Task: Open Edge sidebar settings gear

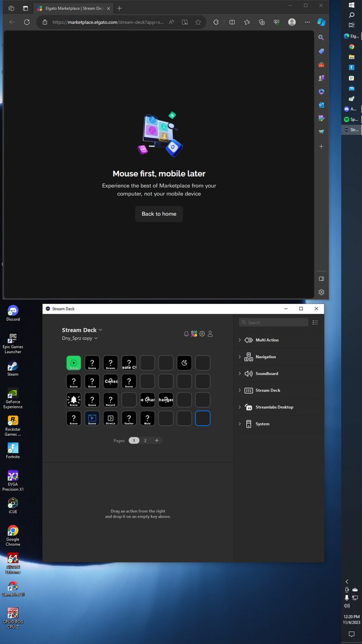Action: point(321,292)
